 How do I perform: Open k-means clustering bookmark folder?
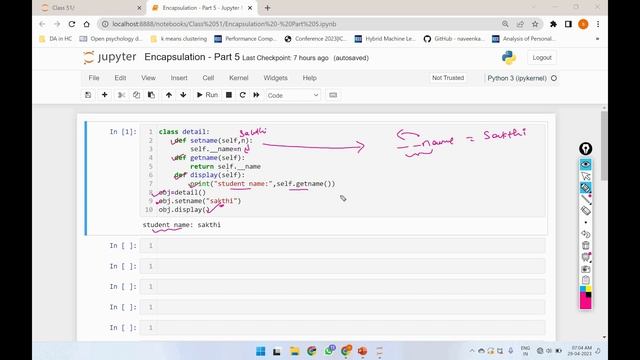pyautogui.click(x=179, y=39)
